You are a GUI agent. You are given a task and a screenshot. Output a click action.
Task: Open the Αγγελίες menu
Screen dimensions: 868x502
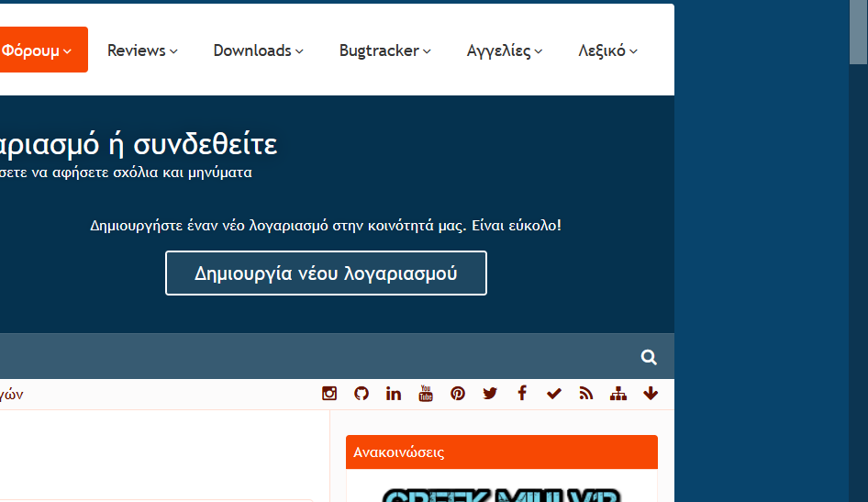click(x=505, y=50)
